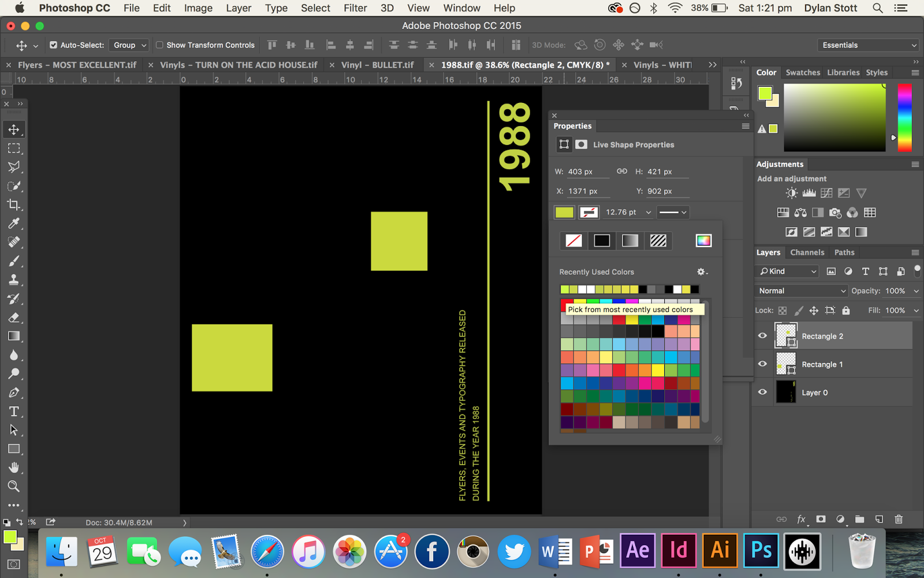The width and height of the screenshot is (924, 578).
Task: Click the delete layer trash icon
Action: (x=899, y=519)
